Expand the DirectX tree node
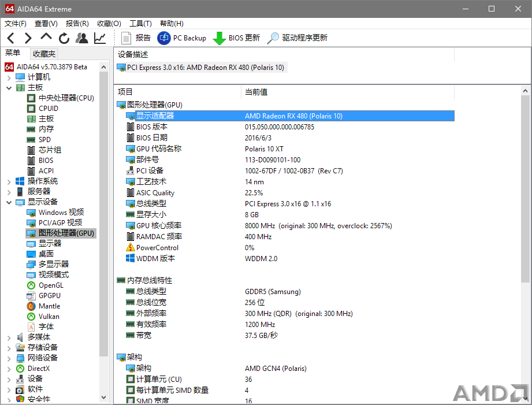The image size is (532, 405). click(x=9, y=369)
